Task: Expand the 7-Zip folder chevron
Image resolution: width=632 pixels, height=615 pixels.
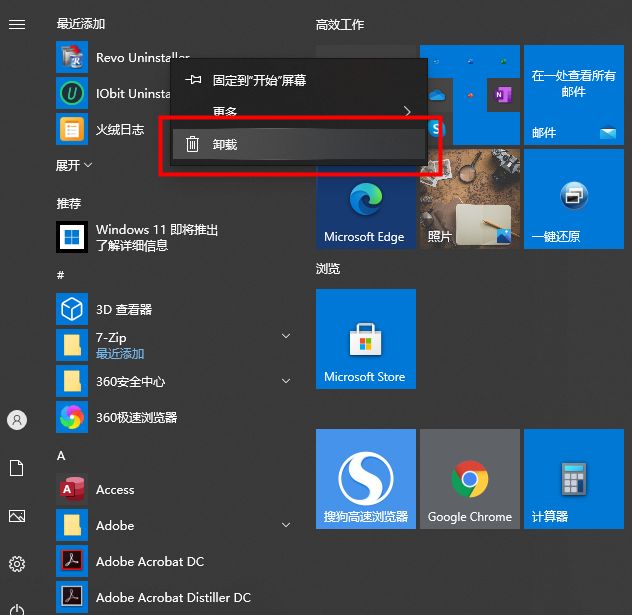Action: coord(286,336)
